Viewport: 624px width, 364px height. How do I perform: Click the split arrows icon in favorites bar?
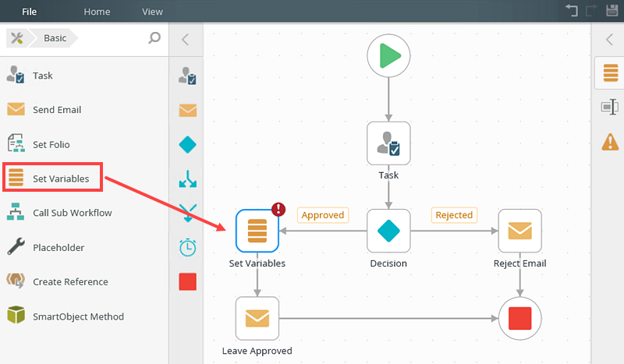187,178
